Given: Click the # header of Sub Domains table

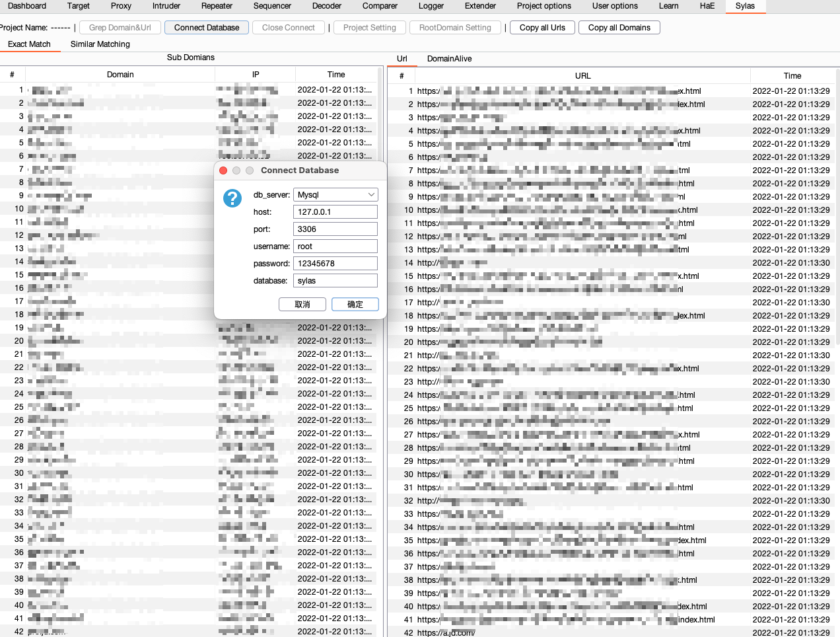Looking at the screenshot, I should pyautogui.click(x=12, y=75).
